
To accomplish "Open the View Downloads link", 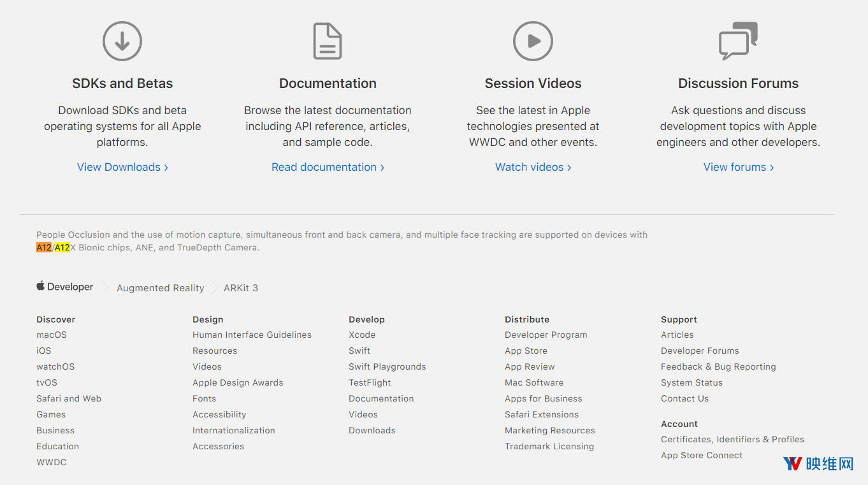I will (122, 167).
